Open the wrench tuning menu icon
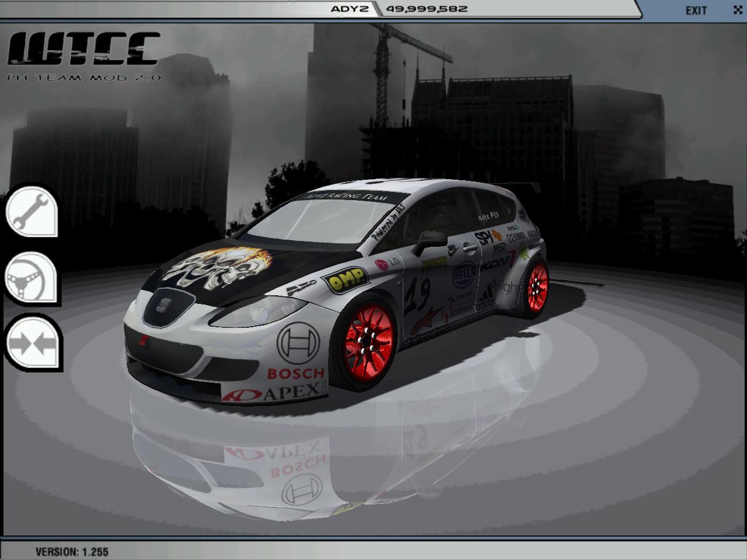Screen dimensions: 747x560 (32, 211)
